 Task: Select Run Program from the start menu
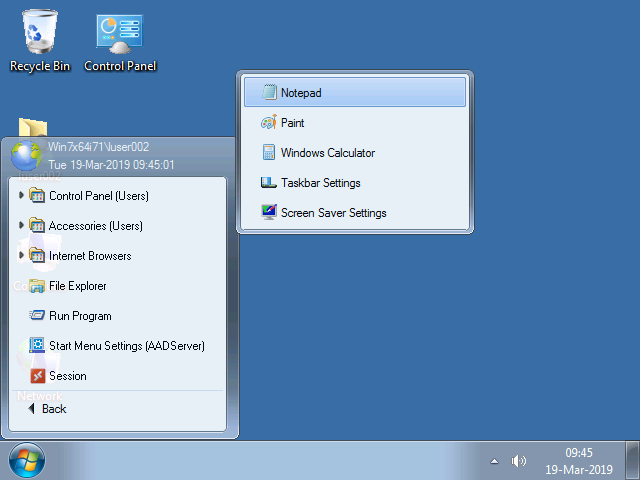tap(80, 316)
